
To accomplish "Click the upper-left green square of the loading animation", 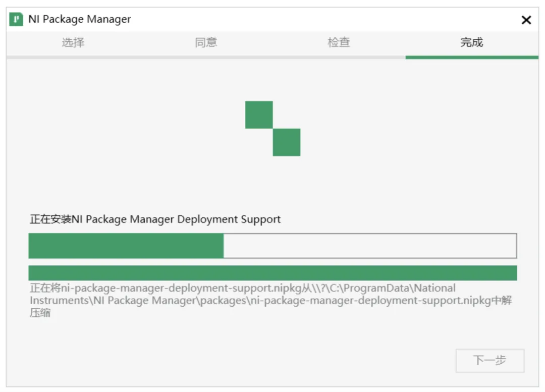I will 259,115.
